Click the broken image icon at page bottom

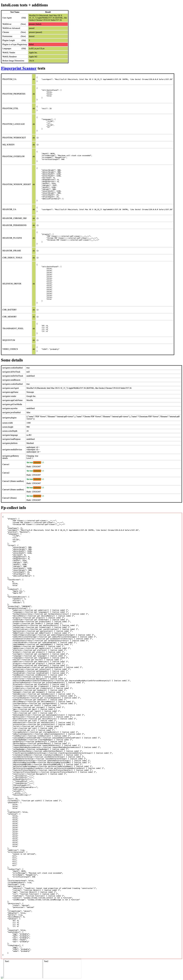2,977
